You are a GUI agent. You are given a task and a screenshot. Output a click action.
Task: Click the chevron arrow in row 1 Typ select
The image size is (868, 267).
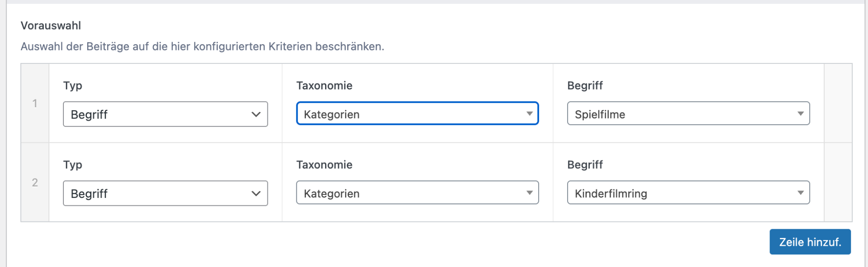[x=256, y=115]
